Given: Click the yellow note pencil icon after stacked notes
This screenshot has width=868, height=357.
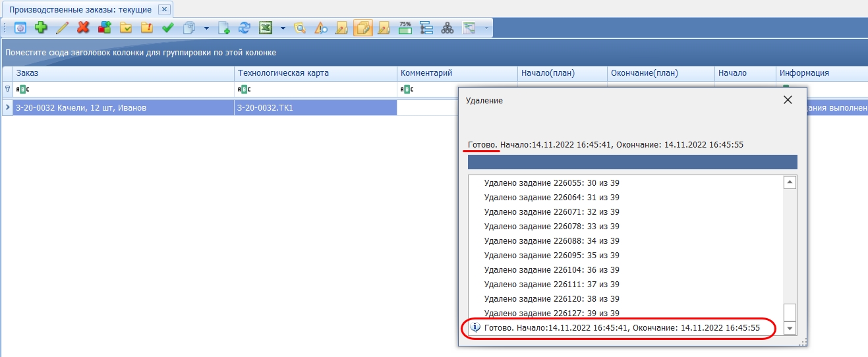Looking at the screenshot, I should pyautogui.click(x=384, y=28).
